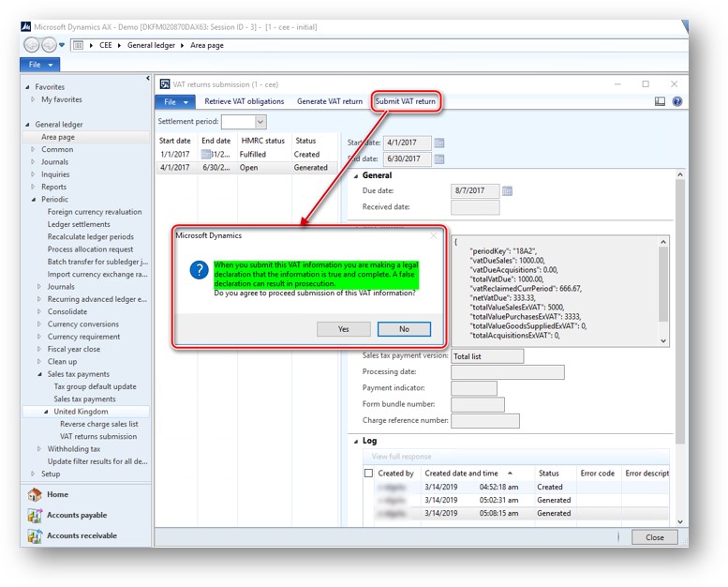Click the Processing date field

click(x=508, y=372)
